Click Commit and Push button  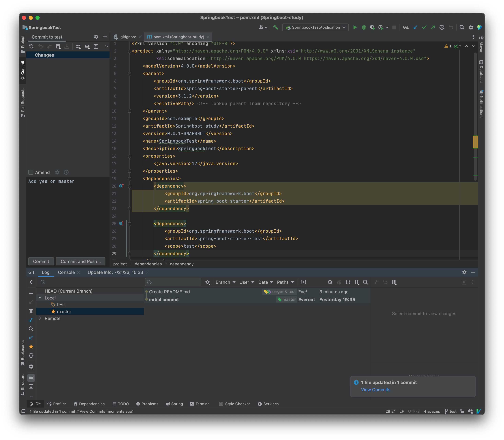pos(81,261)
